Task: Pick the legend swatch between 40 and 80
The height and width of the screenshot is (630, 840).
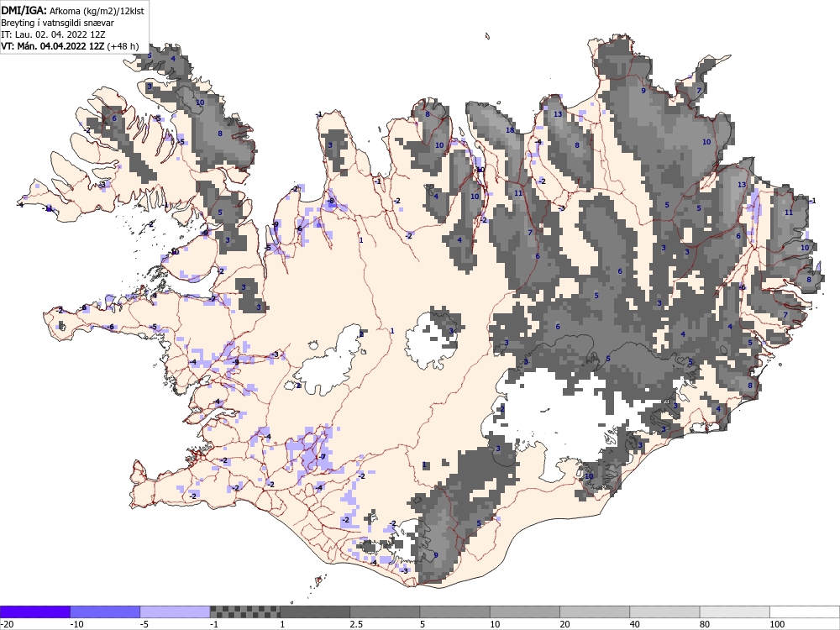Action: click(x=664, y=612)
